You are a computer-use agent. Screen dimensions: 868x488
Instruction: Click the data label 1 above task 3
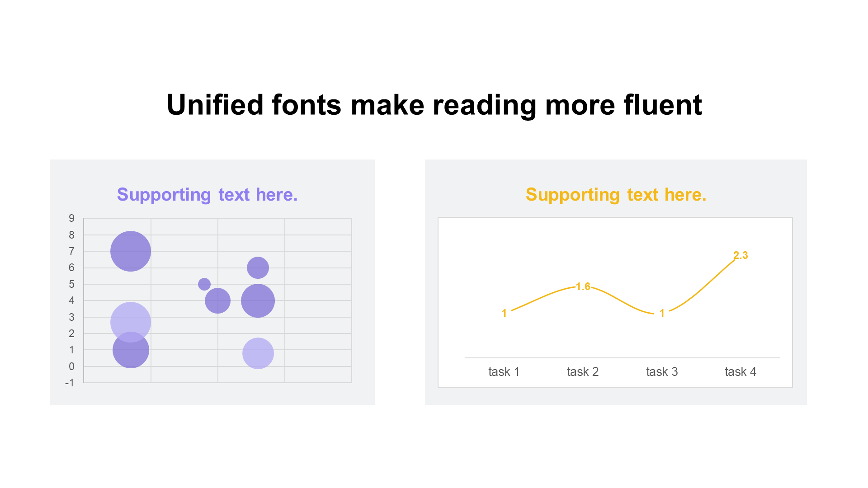pyautogui.click(x=662, y=313)
